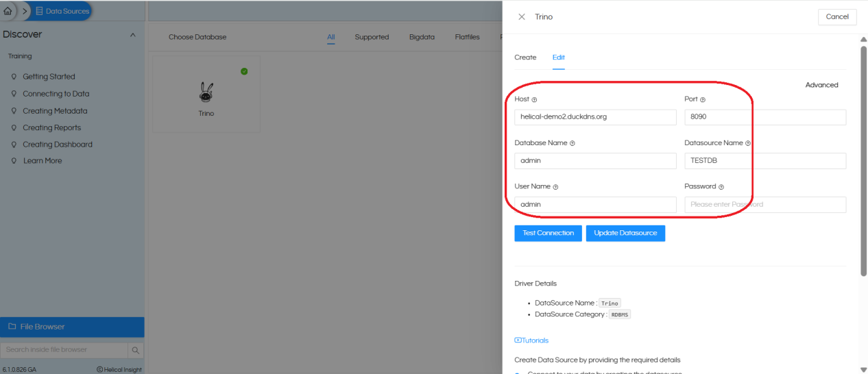
Task: Click the Choose Database label
Action: click(197, 38)
